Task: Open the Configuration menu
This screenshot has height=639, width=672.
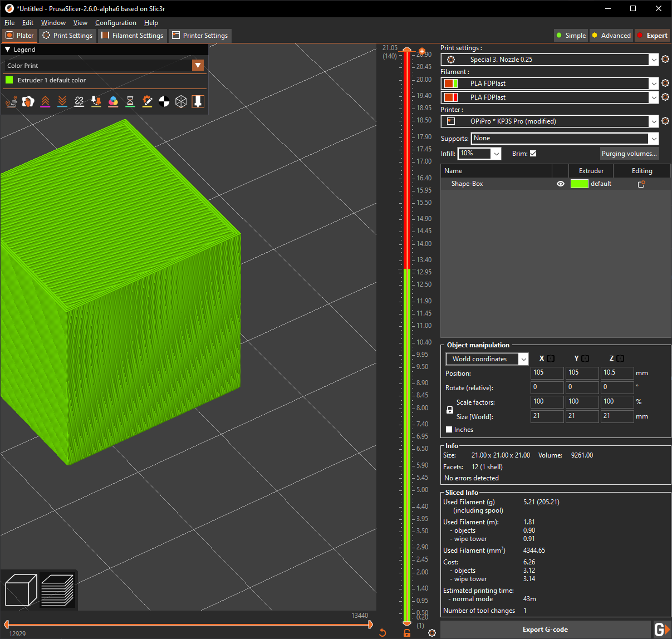Action: (116, 22)
